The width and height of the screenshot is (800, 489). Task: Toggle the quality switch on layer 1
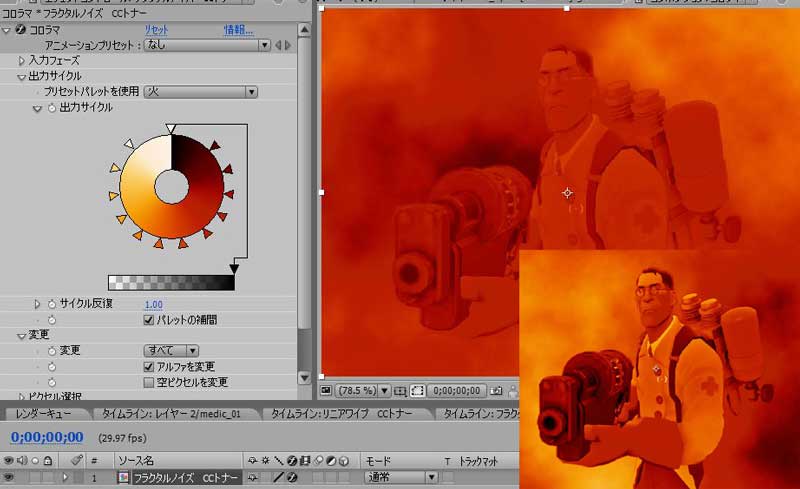[278, 478]
